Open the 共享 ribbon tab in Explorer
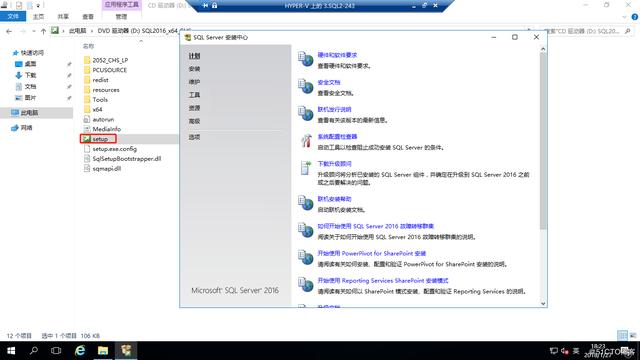The width and height of the screenshot is (640, 360). (63, 17)
